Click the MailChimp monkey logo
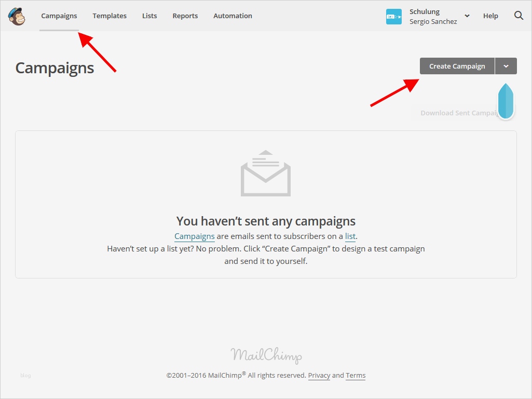532x399 pixels. pyautogui.click(x=17, y=16)
